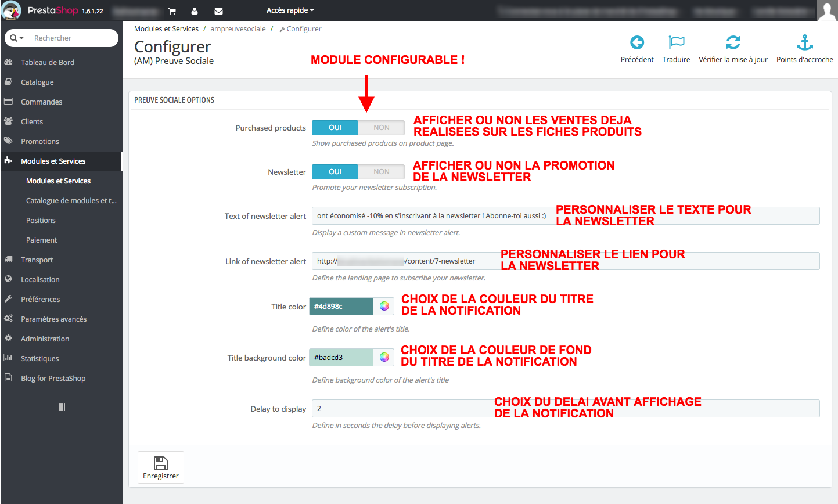The image size is (838, 504).
Task: Set Purchased products to NON
Action: (x=382, y=128)
